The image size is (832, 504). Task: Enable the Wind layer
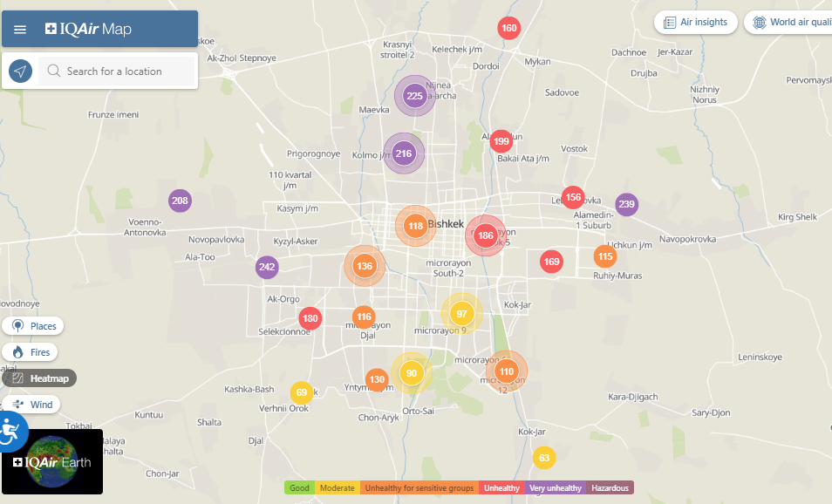[32, 405]
